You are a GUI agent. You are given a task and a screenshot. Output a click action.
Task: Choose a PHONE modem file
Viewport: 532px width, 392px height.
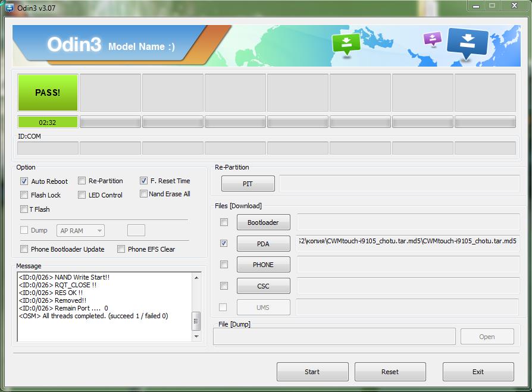[263, 265]
